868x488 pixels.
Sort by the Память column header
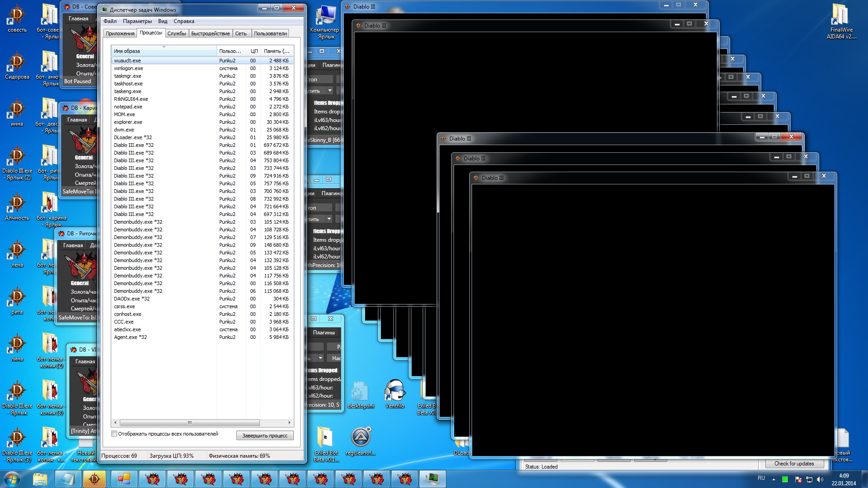point(276,51)
